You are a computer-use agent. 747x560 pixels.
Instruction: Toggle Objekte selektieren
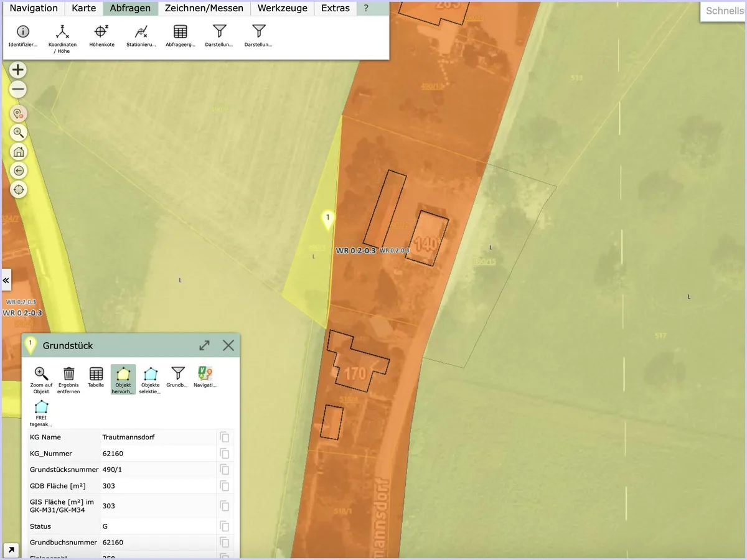click(151, 380)
